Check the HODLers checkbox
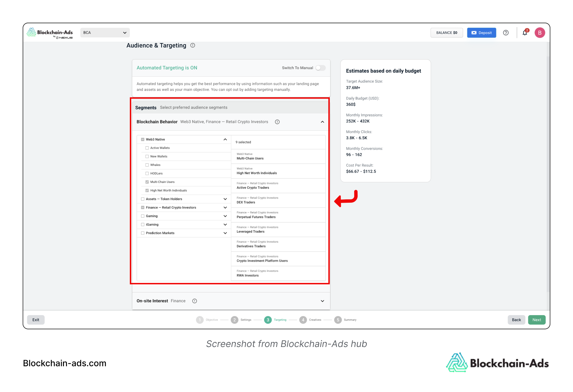573x392 pixels. (147, 174)
